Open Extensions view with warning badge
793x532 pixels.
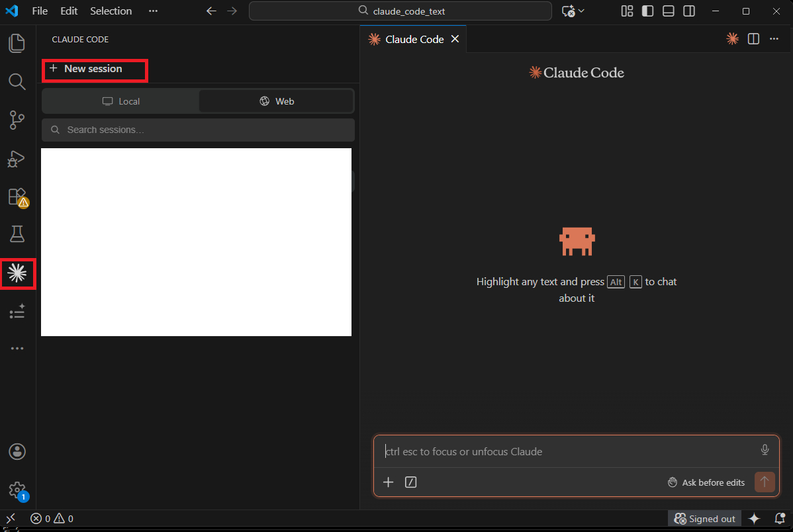point(19,197)
